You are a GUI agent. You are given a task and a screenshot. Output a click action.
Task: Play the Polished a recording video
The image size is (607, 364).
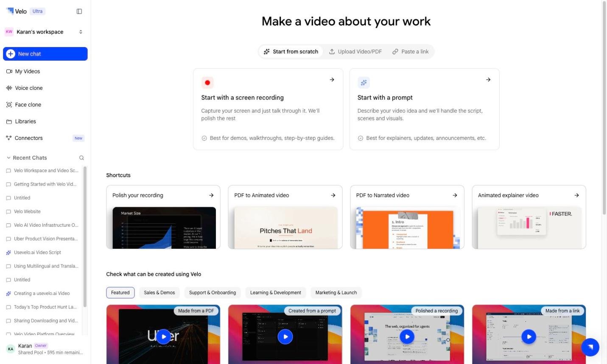pyautogui.click(x=407, y=337)
